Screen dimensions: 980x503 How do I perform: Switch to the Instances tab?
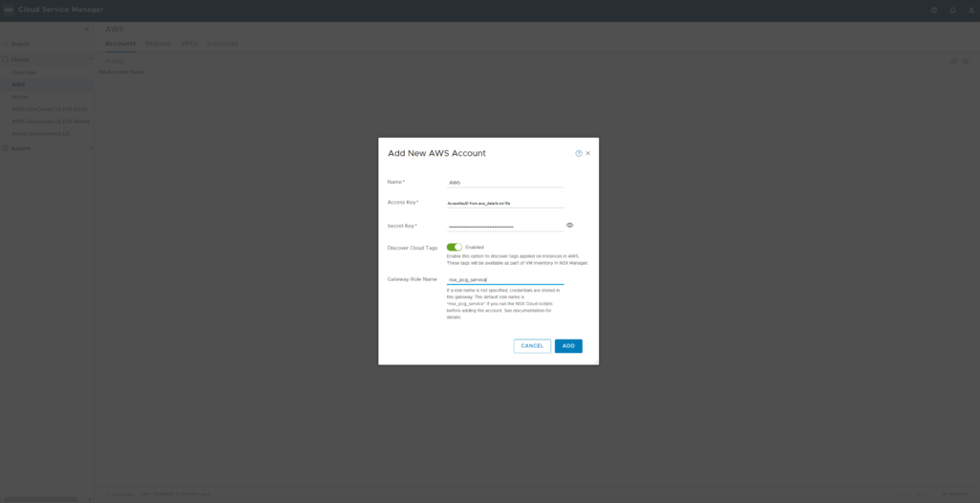[x=222, y=44]
